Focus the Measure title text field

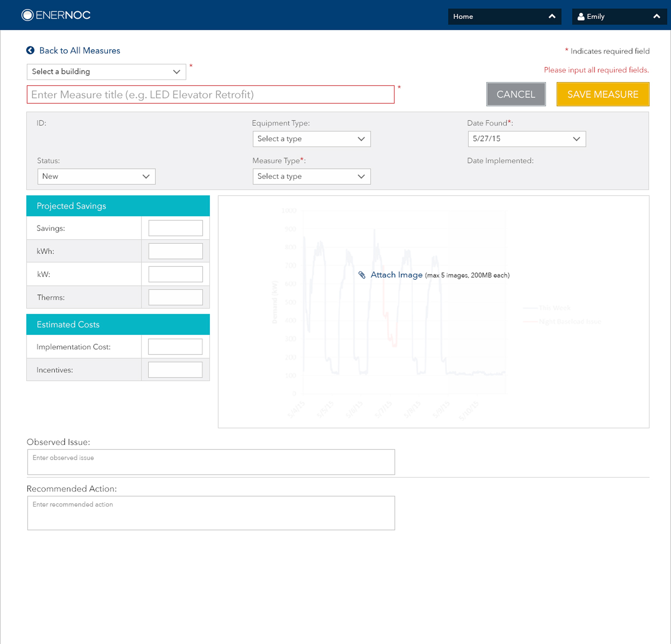coord(210,94)
